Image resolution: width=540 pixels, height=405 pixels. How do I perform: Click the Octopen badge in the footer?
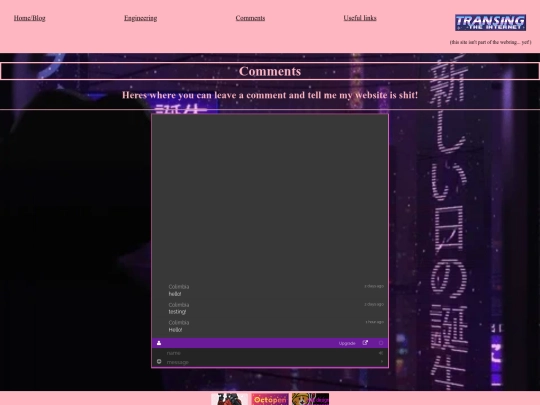click(x=270, y=399)
